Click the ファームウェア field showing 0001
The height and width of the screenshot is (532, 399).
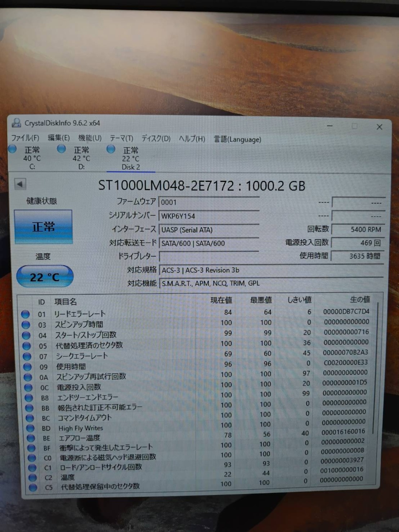tap(209, 202)
